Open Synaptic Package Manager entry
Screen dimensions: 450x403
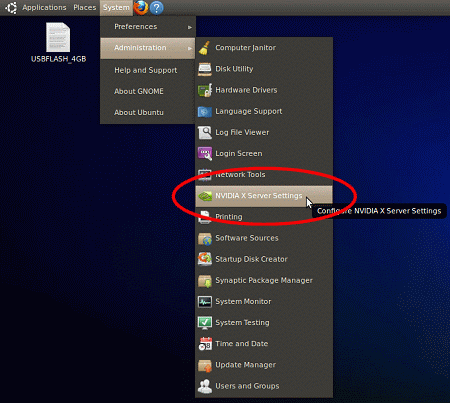(x=264, y=281)
